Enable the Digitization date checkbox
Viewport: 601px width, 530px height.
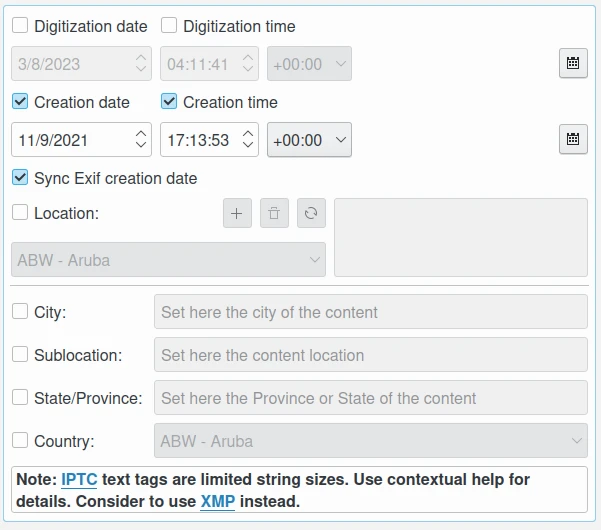coord(20,26)
